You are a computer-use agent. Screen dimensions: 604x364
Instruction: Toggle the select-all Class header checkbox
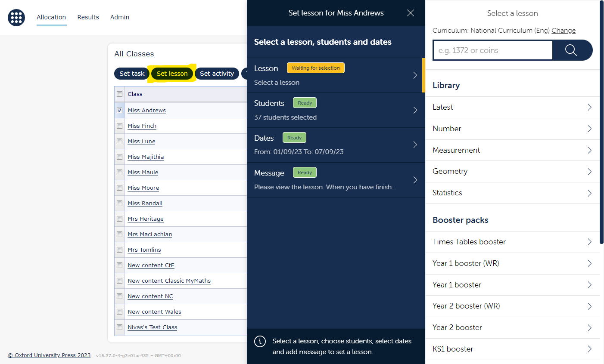119,94
